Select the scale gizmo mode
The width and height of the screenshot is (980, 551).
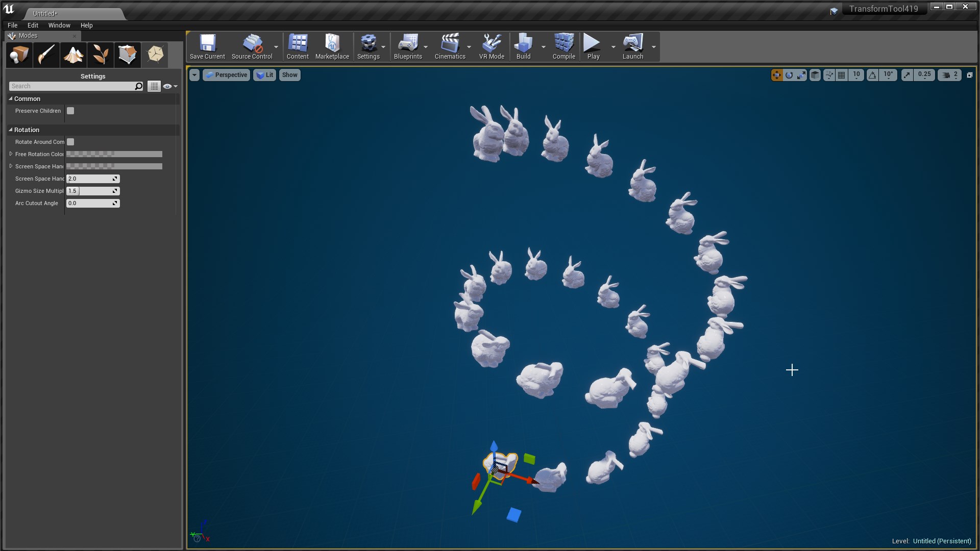[x=801, y=75]
